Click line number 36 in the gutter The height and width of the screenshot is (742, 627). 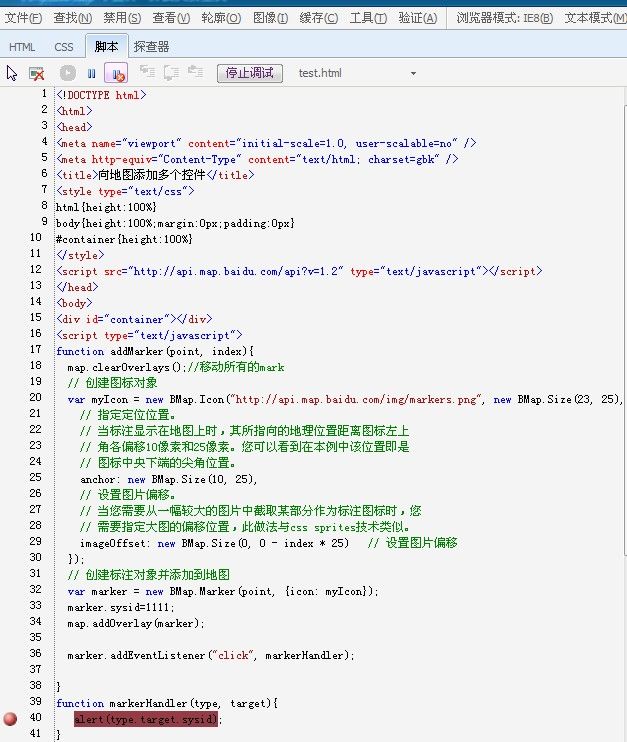pyautogui.click(x=35, y=653)
